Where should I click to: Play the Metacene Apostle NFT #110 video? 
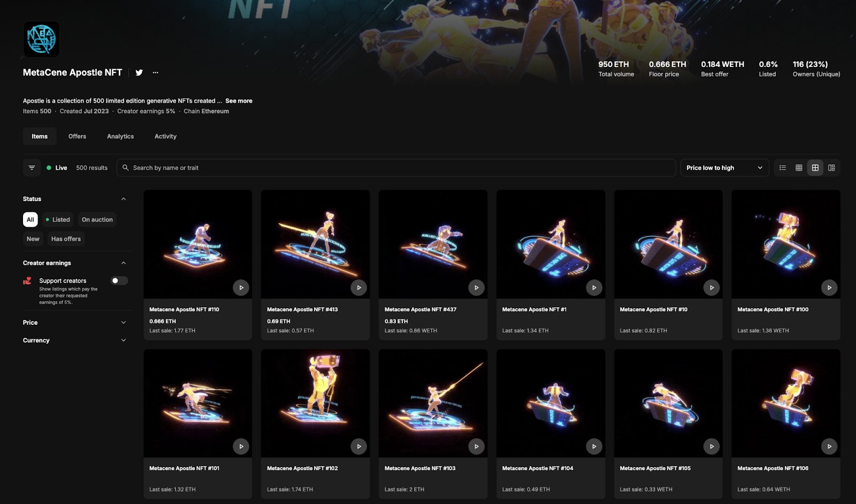coord(241,288)
